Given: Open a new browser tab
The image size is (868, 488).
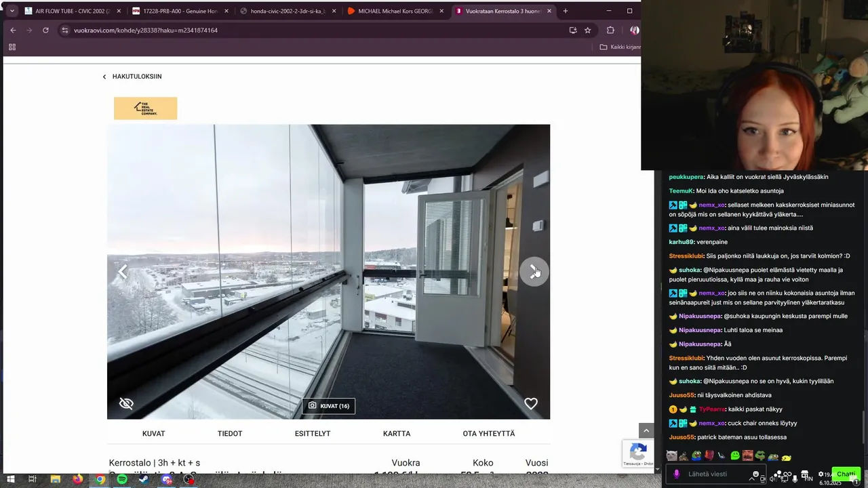Looking at the screenshot, I should (566, 11).
